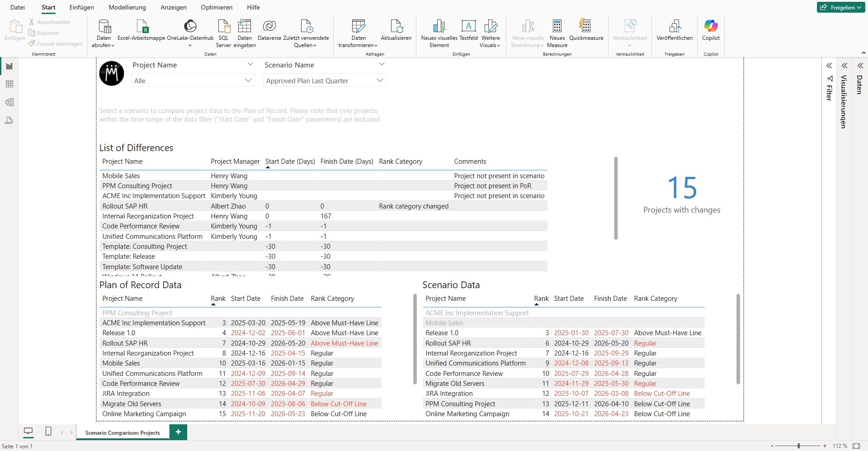Add a new page with the plus button
Viewport: 868px width, 451px height.
(178, 432)
